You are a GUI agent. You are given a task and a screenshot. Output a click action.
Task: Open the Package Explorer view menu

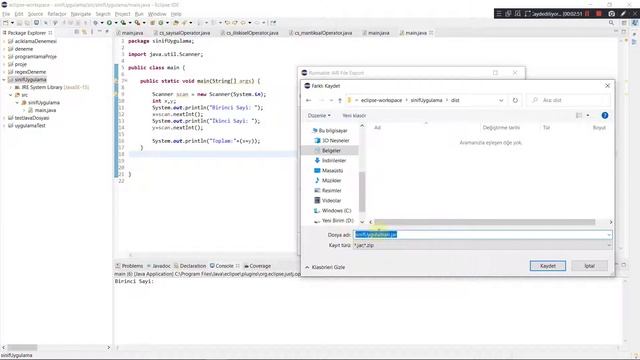tap(92, 32)
